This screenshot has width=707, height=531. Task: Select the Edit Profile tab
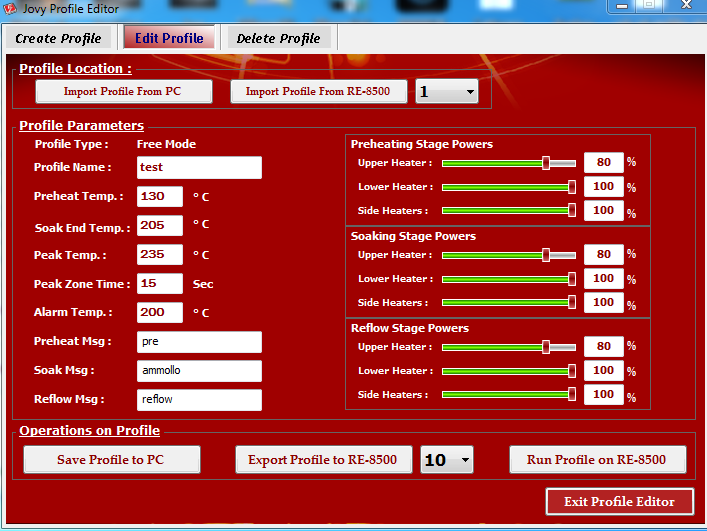click(169, 38)
